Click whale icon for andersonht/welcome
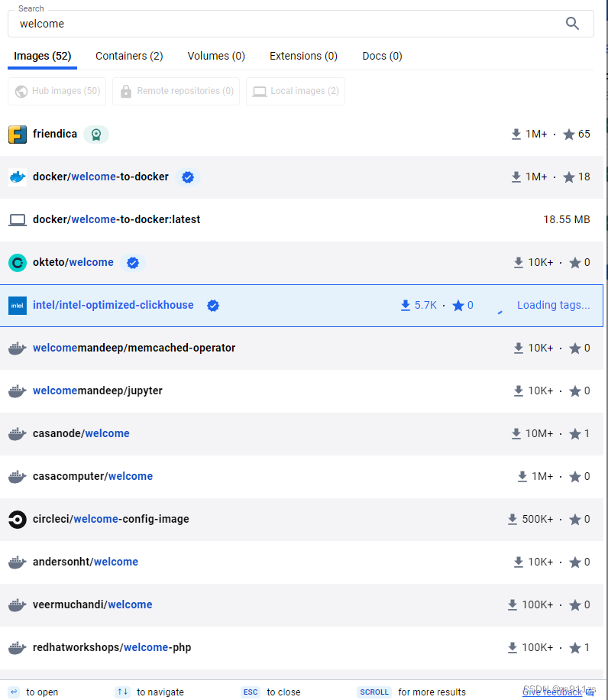The width and height of the screenshot is (608, 700). pos(18,562)
